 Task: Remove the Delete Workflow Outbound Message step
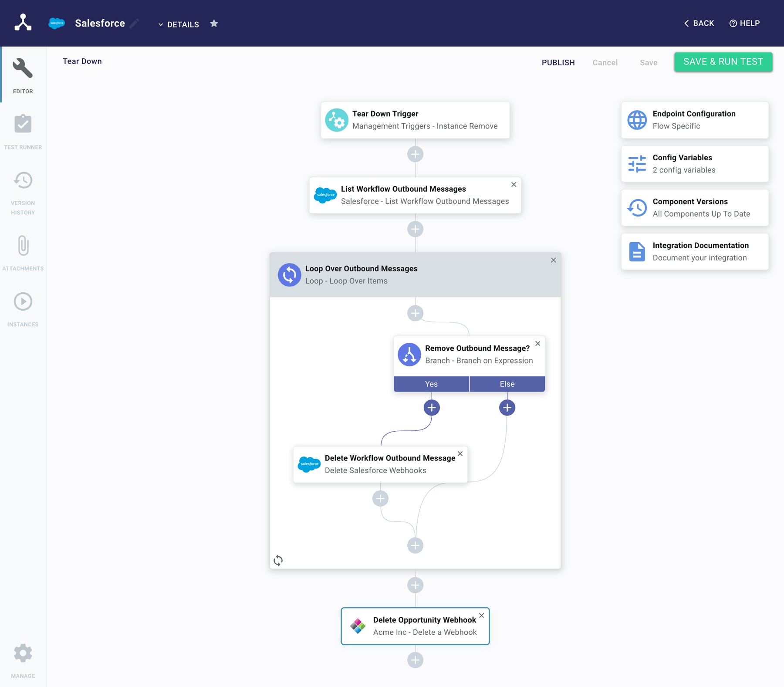pos(460,454)
